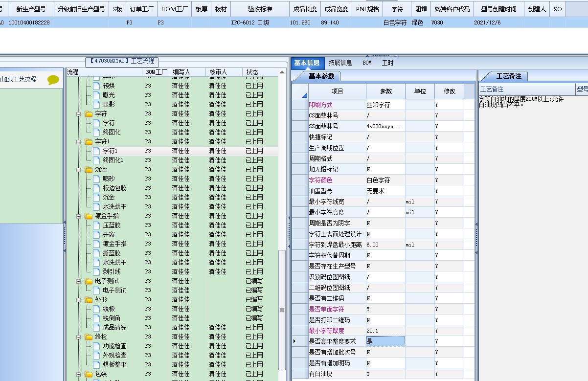The width and height of the screenshot is (588, 381).
Task: Collapse the 电子测试 tree group
Action: [x=78, y=281]
